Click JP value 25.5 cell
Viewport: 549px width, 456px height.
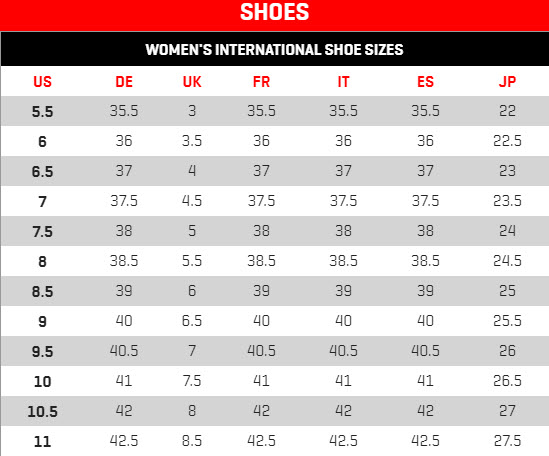point(507,320)
